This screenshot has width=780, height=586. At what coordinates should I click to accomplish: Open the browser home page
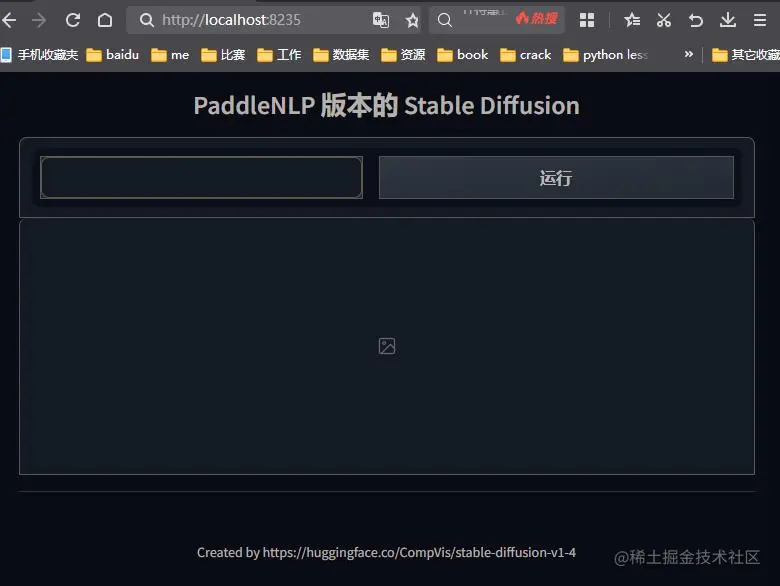point(105,20)
